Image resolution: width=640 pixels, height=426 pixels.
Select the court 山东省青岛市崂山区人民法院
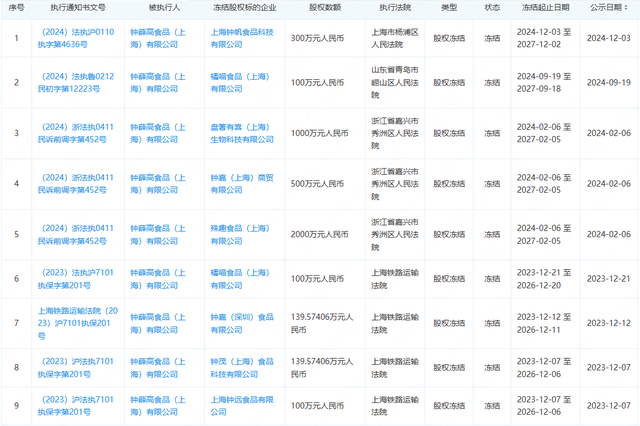click(x=395, y=82)
